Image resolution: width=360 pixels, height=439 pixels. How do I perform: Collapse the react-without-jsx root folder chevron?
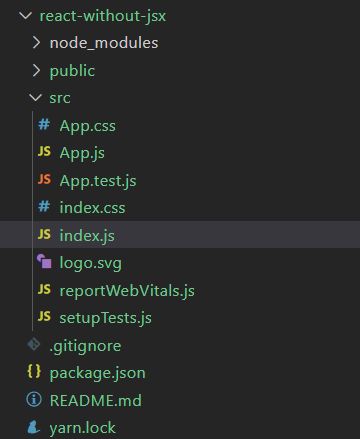(26, 16)
